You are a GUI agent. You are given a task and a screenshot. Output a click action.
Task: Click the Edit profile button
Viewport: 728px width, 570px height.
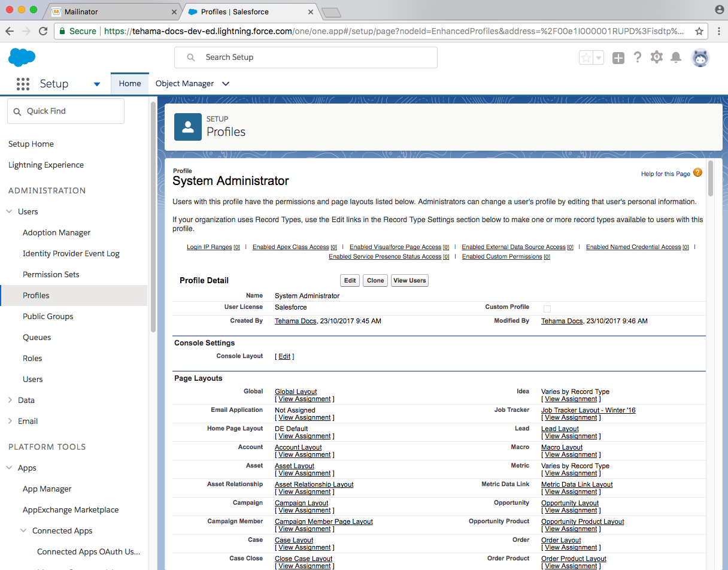coord(350,280)
